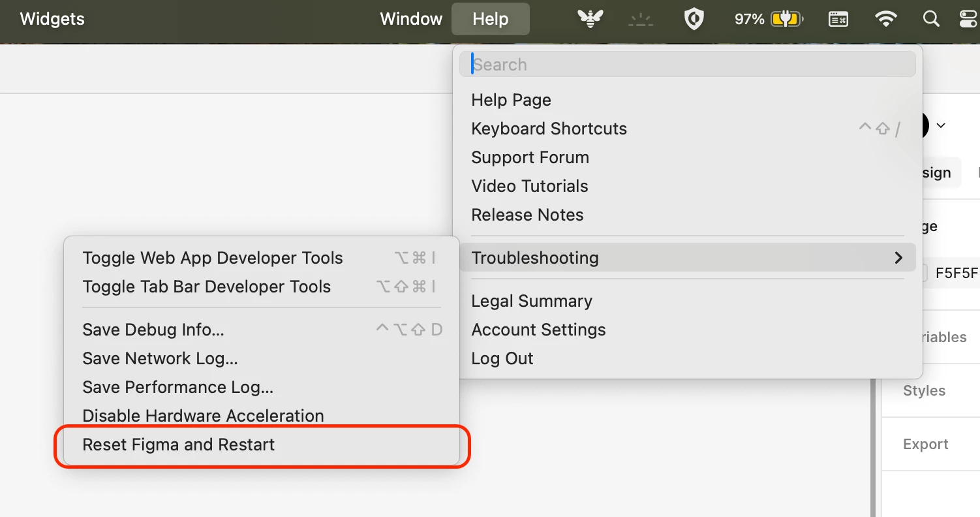Expand the Troubleshooting submenu
The image size is (980, 517).
688,258
